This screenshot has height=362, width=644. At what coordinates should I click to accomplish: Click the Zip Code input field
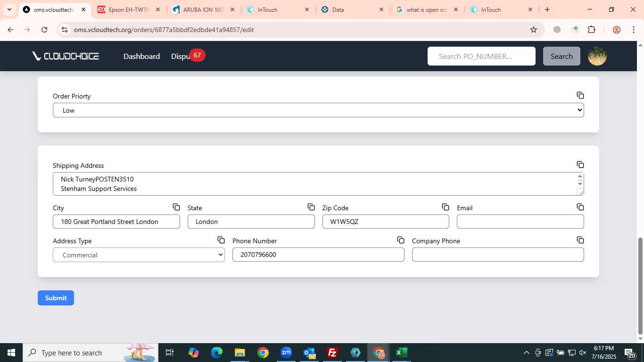pyautogui.click(x=386, y=222)
